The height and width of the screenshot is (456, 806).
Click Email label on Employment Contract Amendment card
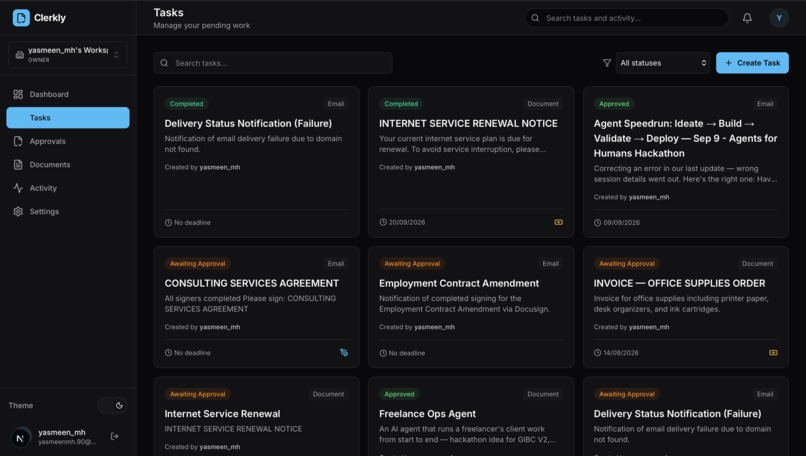click(x=550, y=264)
